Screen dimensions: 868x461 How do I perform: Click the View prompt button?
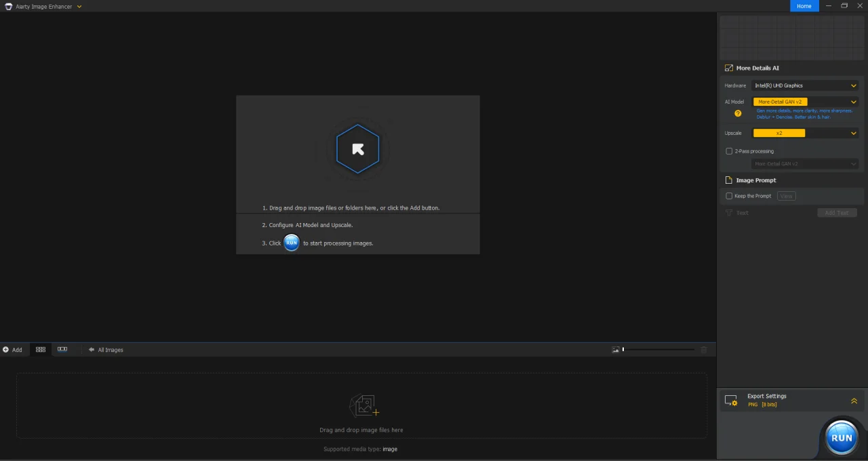coord(787,196)
